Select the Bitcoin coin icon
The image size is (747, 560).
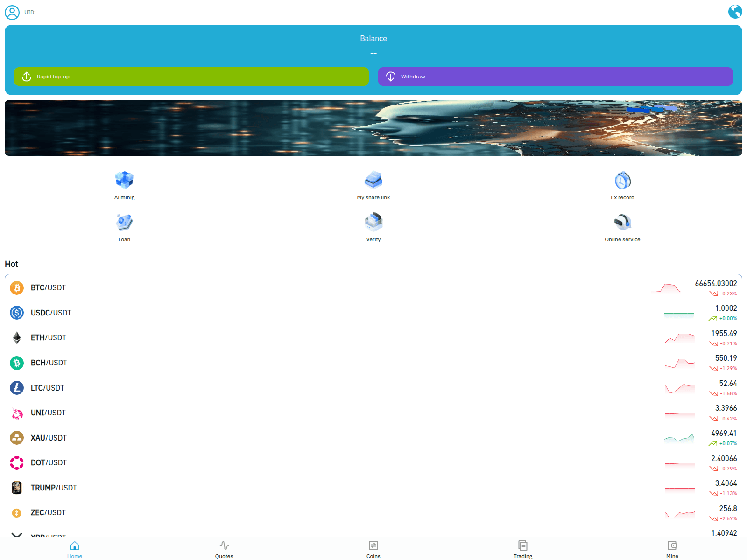[x=17, y=287]
